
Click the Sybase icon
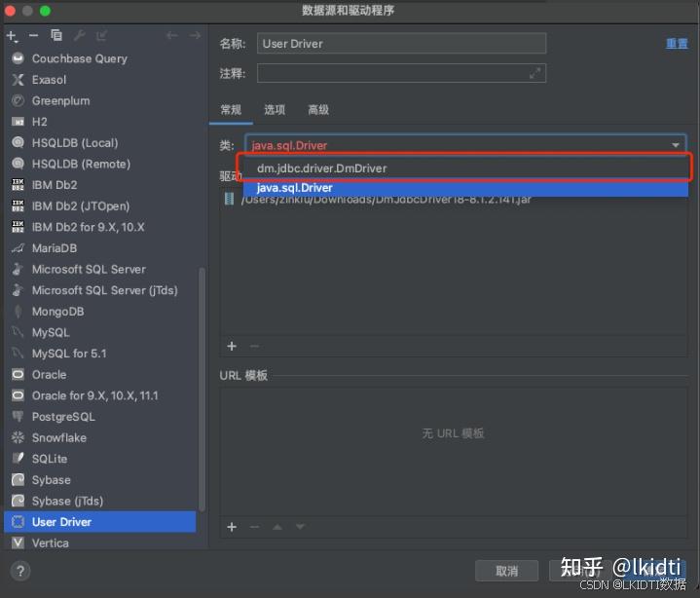18,479
